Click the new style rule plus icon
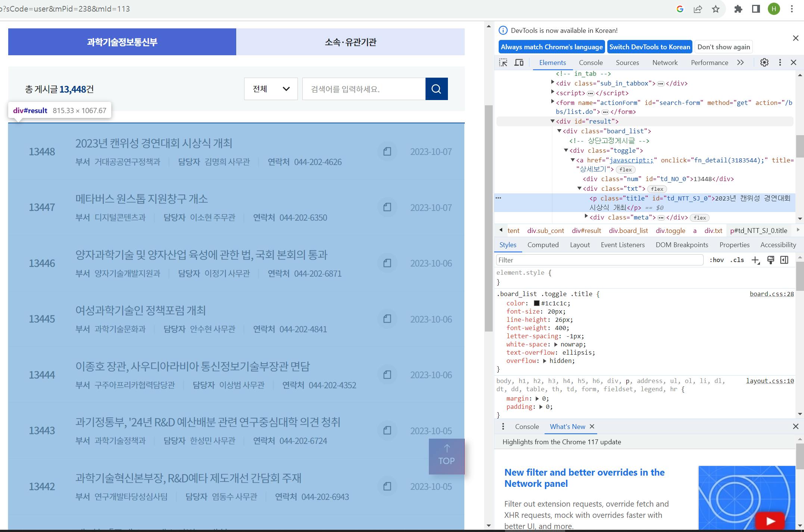Screen dimensions: 804x532 click(x=755, y=260)
